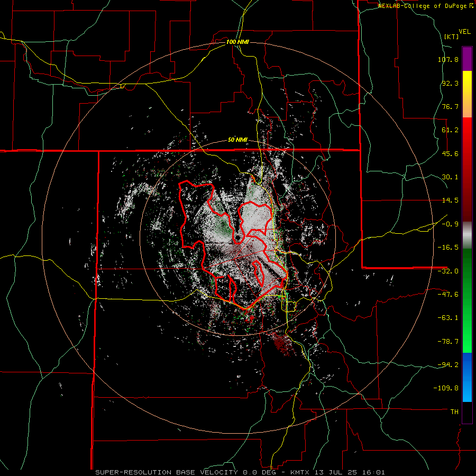Click the NEXLAB-College of DuPage credit text
This screenshot has width=476, height=476.
427,6
